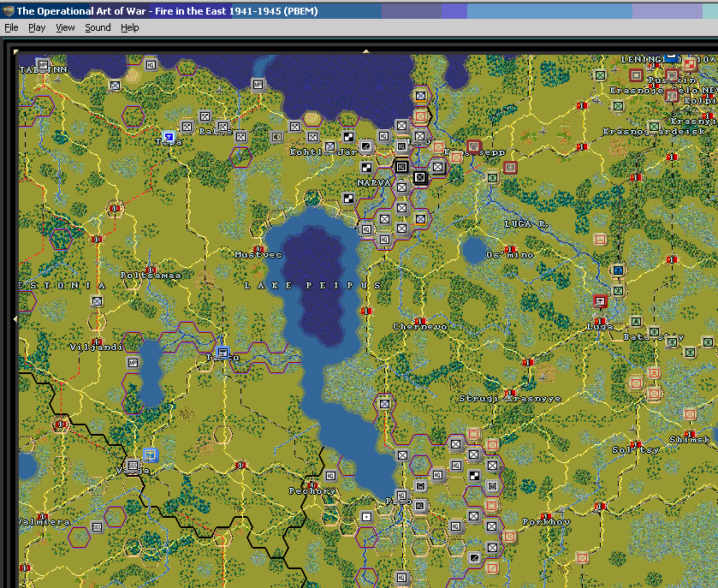Click the Krasnogvardeisk town label
Image resolution: width=718 pixels, height=588 pixels.
(654, 132)
